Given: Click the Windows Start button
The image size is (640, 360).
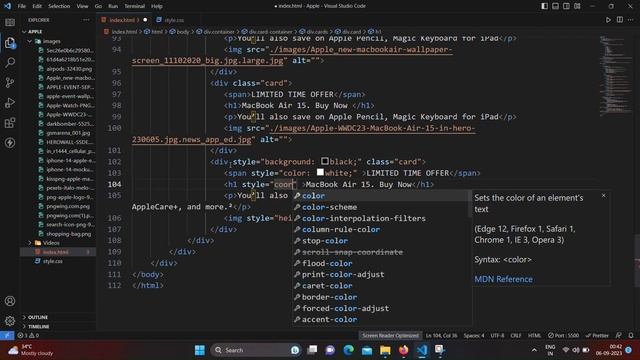Looking at the screenshot, I should (200, 350).
